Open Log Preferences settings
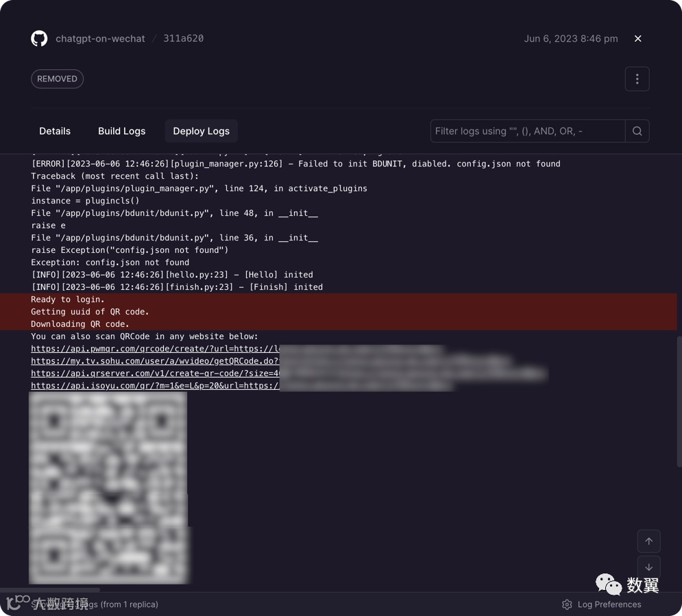The width and height of the screenshot is (682, 616). pos(602,604)
